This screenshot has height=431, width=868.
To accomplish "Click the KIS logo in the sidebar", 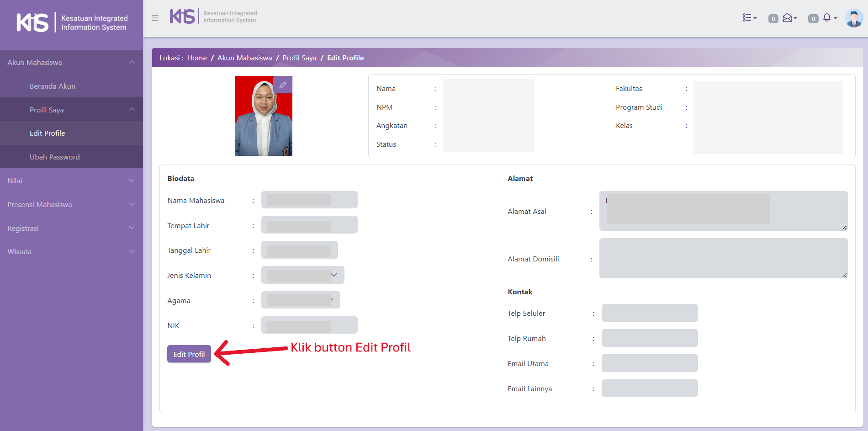I will [x=33, y=22].
